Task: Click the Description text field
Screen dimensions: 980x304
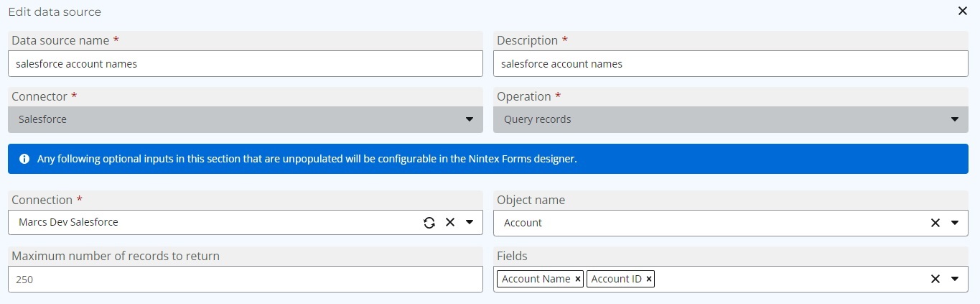Action: tap(731, 63)
